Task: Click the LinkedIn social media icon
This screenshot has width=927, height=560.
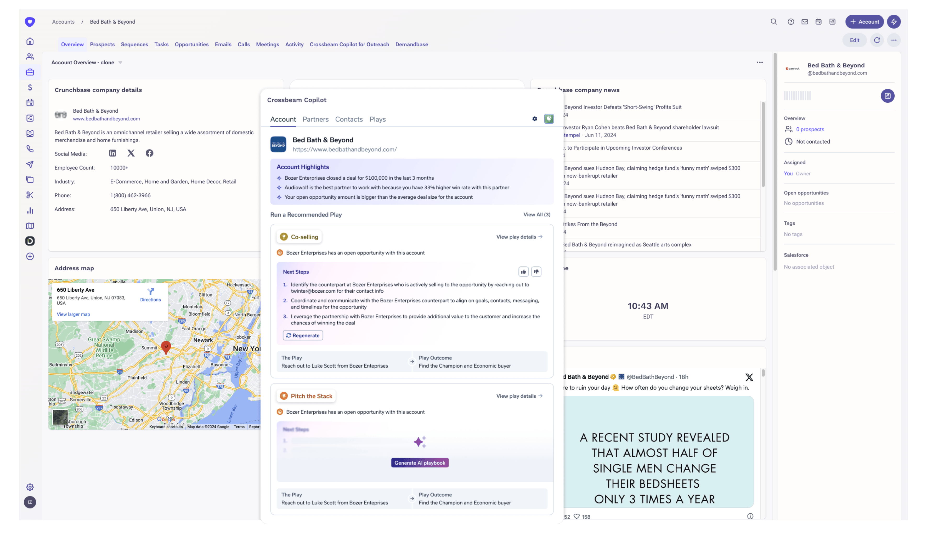Action: (112, 153)
